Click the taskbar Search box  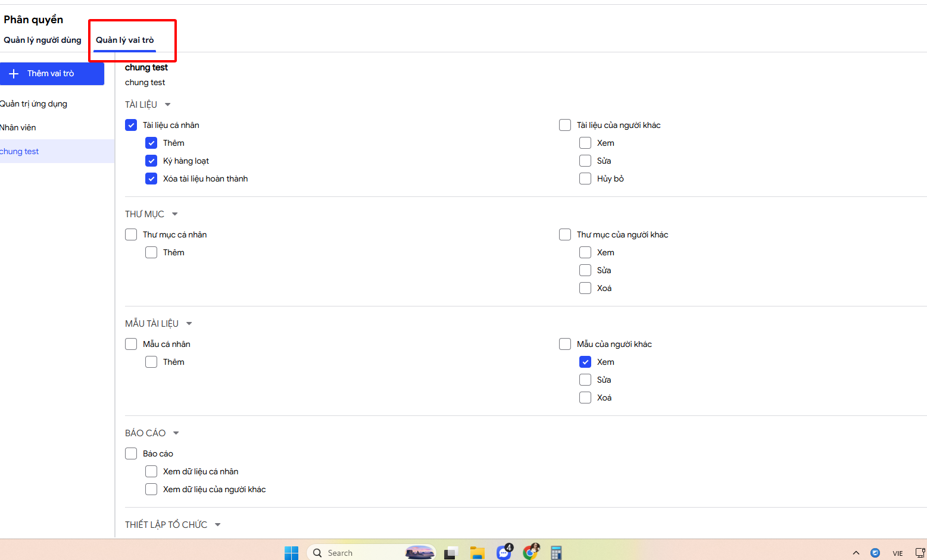point(372,553)
